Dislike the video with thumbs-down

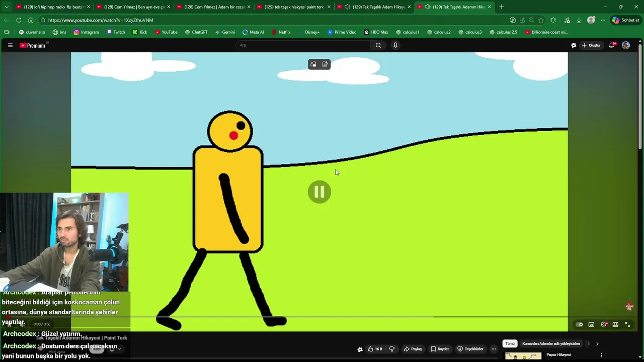pos(392,349)
